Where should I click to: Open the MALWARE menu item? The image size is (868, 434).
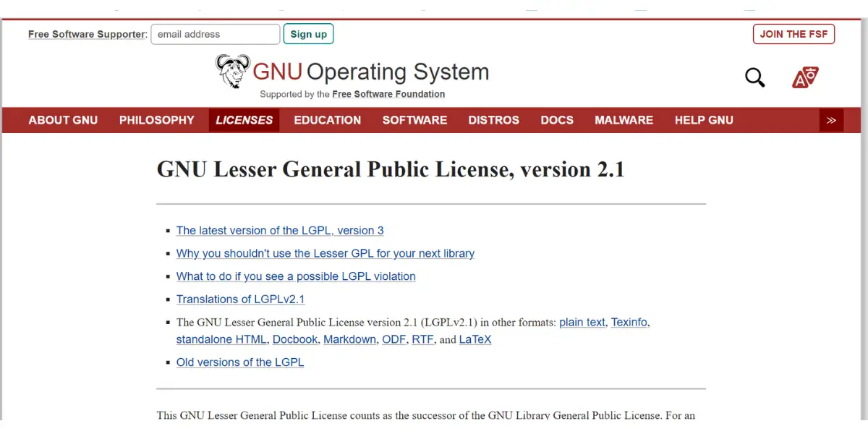(624, 120)
